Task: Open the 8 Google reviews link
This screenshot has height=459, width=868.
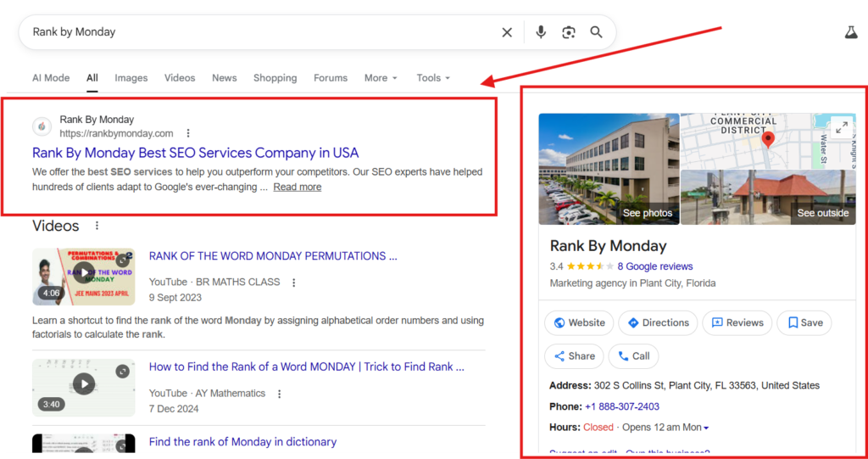Action: click(655, 266)
